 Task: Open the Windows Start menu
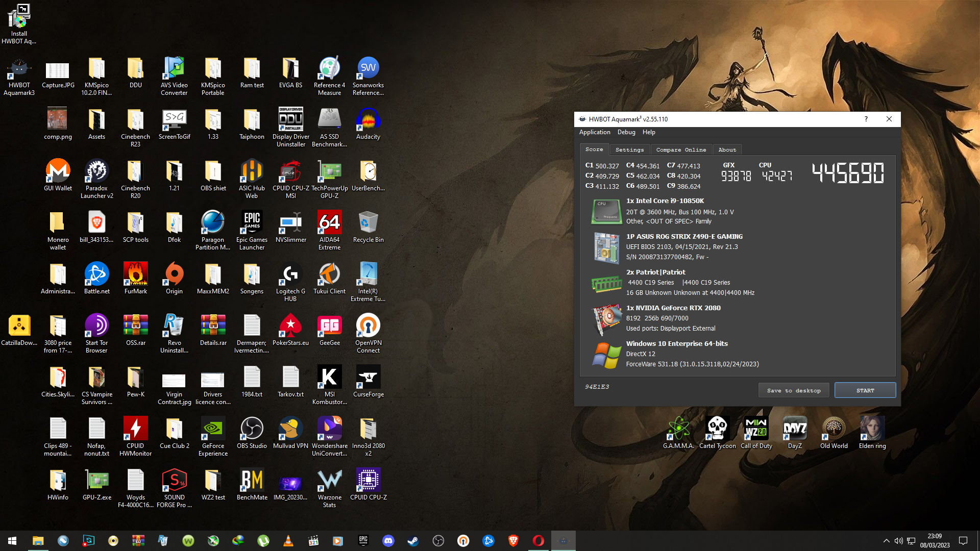coord(12,541)
